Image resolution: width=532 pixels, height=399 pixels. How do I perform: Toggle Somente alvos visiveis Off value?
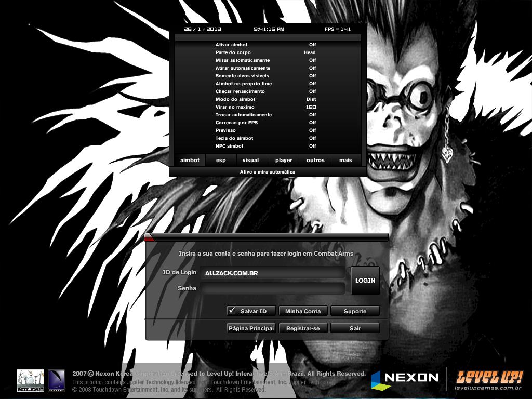[312, 76]
